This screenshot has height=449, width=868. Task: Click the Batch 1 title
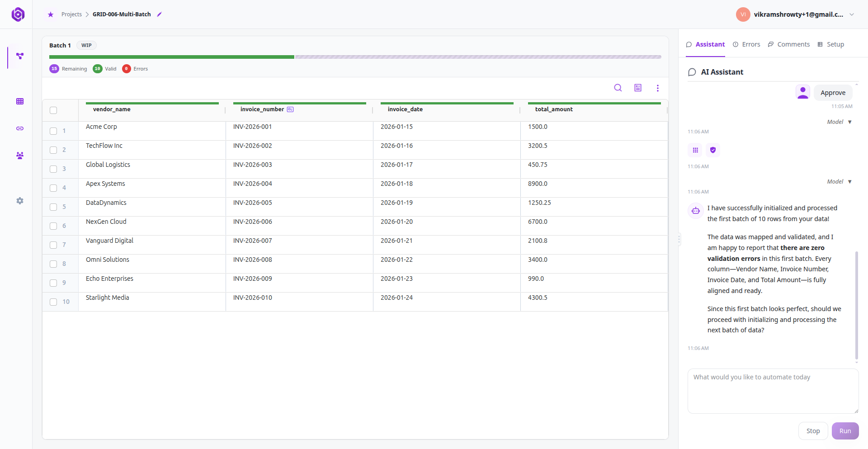[x=60, y=45]
